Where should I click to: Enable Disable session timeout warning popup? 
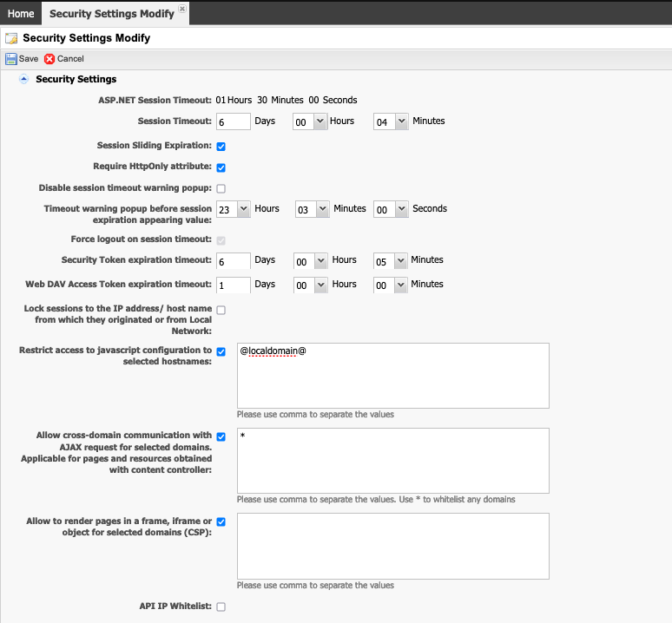[221, 188]
